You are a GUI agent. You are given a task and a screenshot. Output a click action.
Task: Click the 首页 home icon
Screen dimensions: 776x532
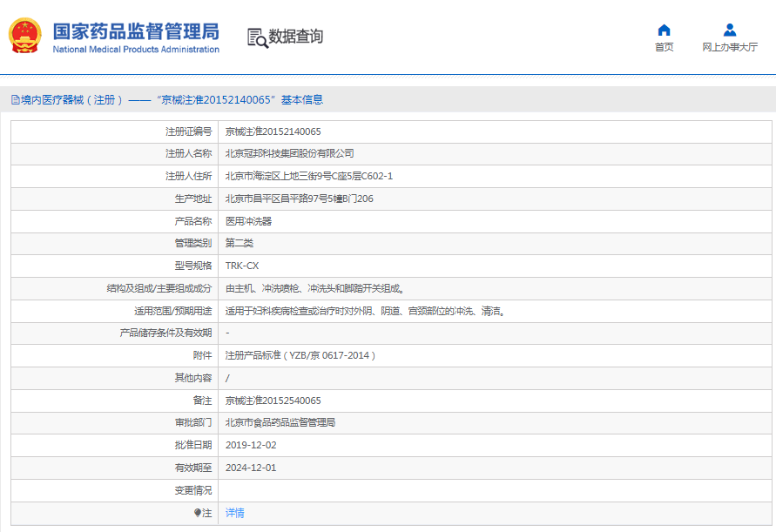click(664, 30)
